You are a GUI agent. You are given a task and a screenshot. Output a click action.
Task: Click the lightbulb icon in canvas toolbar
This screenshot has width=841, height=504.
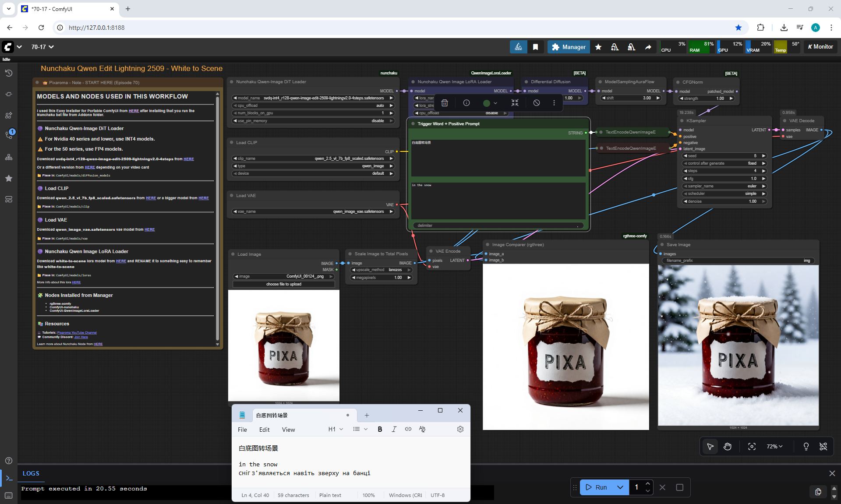coord(806,446)
